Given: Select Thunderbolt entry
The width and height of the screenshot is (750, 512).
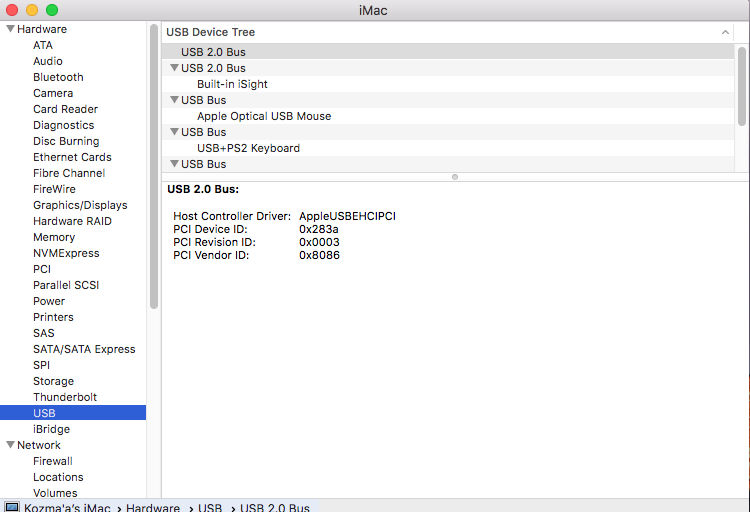Looking at the screenshot, I should point(65,397).
